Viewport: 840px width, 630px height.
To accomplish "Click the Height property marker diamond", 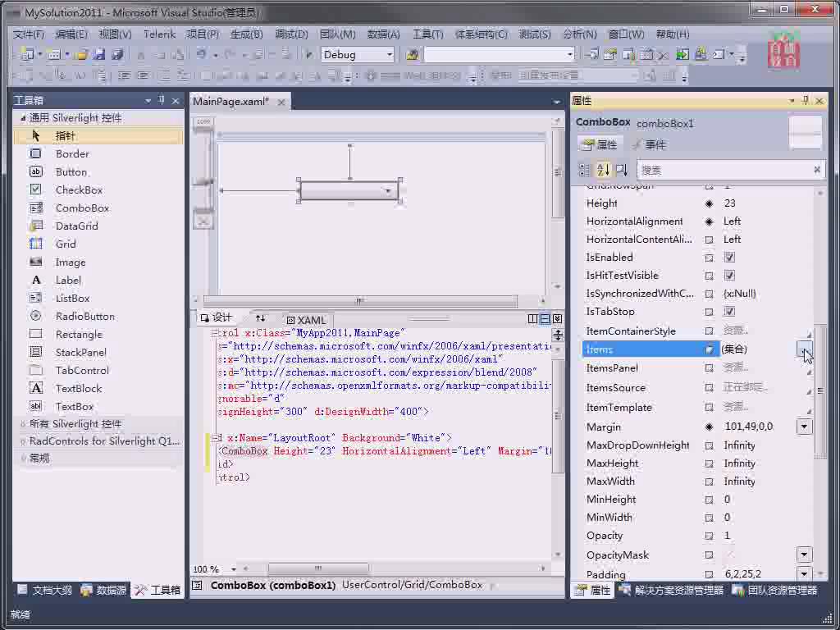I will point(710,203).
